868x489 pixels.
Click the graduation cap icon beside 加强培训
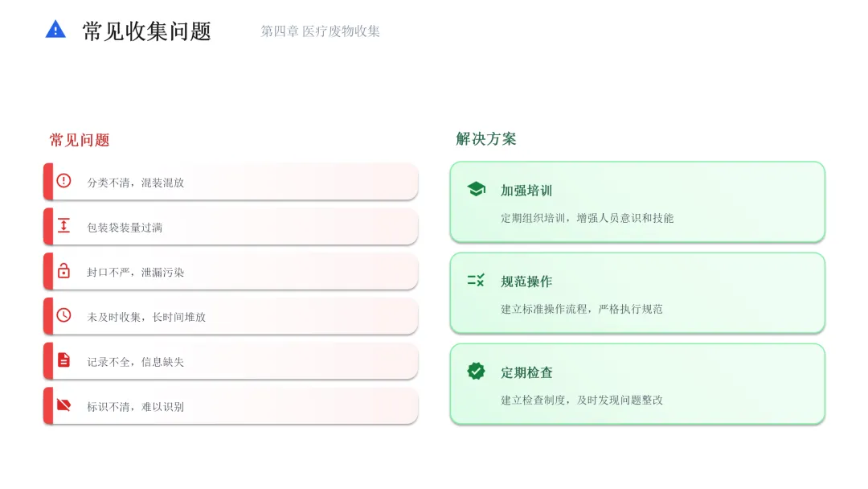476,190
